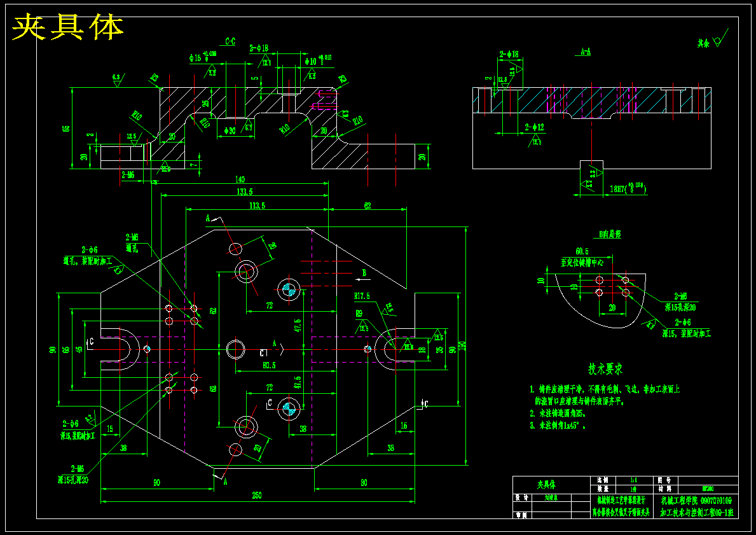The width and height of the screenshot is (756, 535).
Task: Select the 190 height dimension
Action: 462,346
